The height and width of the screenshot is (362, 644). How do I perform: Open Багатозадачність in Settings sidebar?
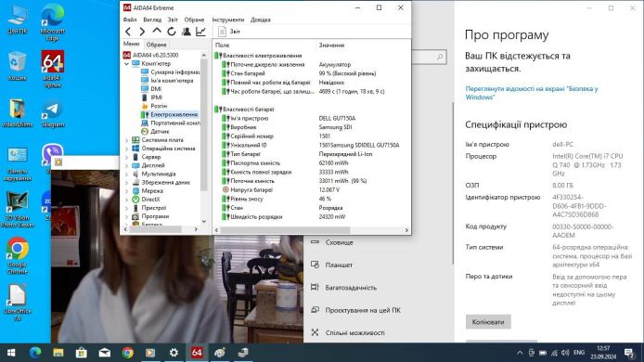344,288
